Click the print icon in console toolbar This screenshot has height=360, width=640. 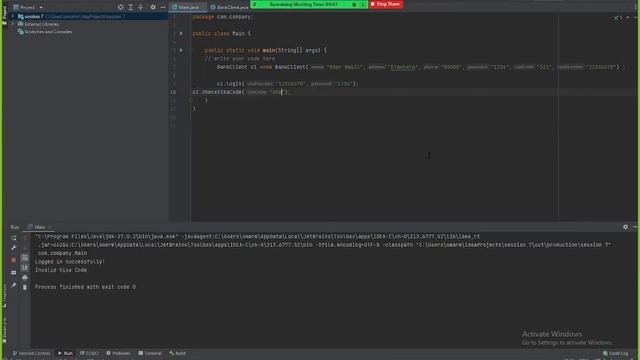(x=25, y=278)
